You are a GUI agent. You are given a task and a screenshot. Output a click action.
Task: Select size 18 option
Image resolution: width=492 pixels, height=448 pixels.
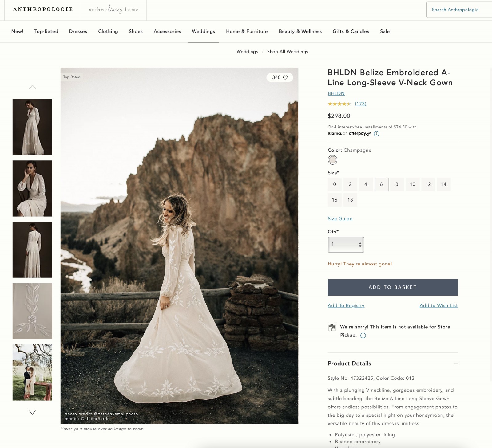350,200
